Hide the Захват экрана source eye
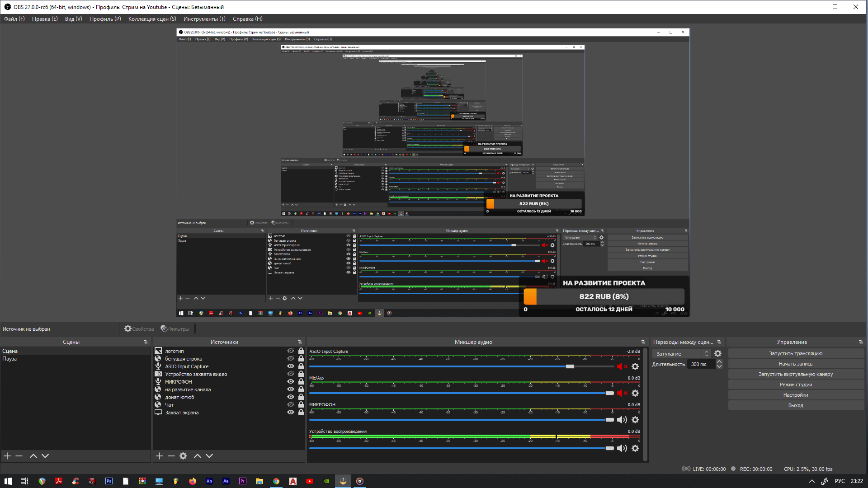Image resolution: width=868 pixels, height=488 pixels. coord(291,413)
